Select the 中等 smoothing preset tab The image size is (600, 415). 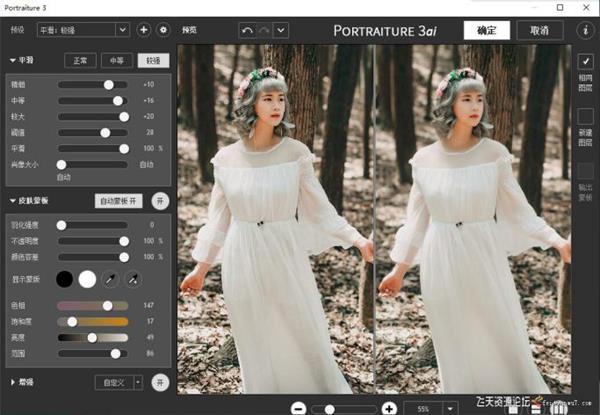(114, 60)
